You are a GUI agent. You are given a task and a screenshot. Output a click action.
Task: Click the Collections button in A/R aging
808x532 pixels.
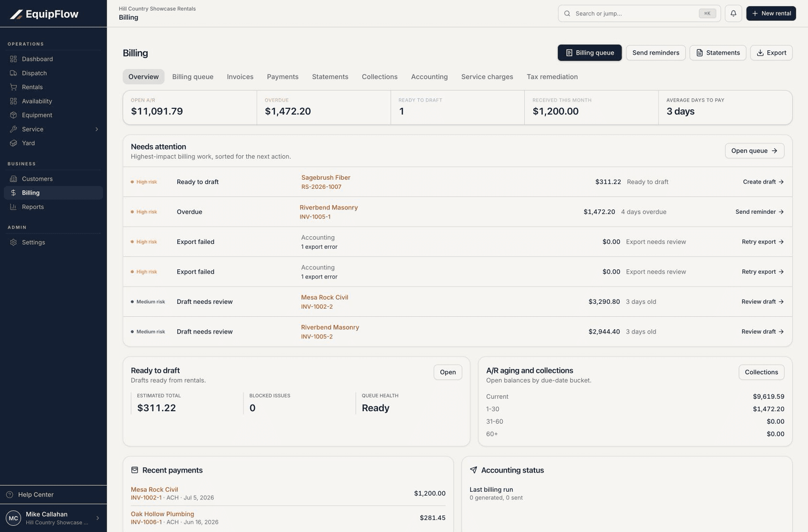pos(761,372)
